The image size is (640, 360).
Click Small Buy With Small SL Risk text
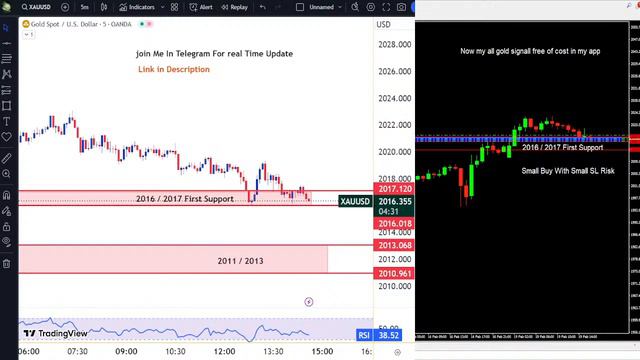[568, 171]
